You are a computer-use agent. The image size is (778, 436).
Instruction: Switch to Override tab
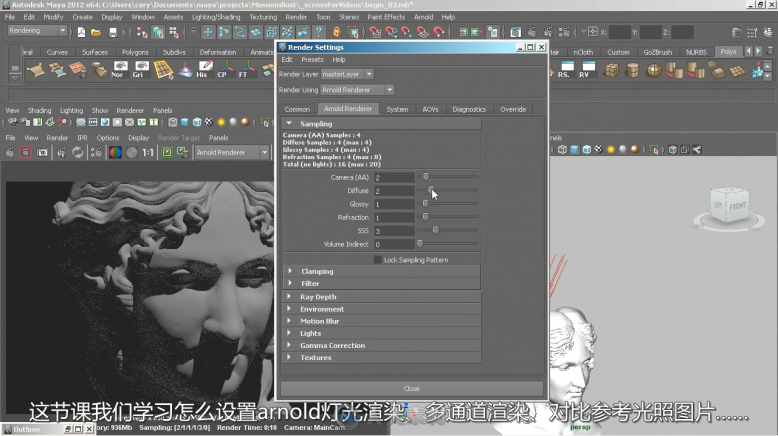(513, 109)
